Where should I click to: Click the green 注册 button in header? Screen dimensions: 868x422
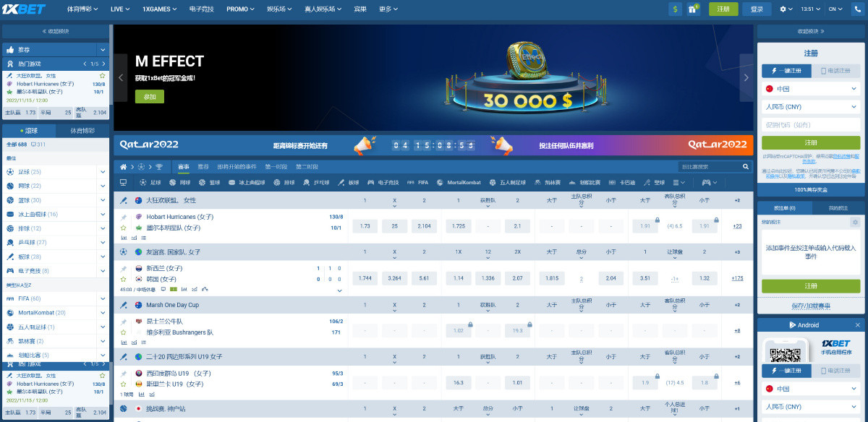tap(723, 9)
